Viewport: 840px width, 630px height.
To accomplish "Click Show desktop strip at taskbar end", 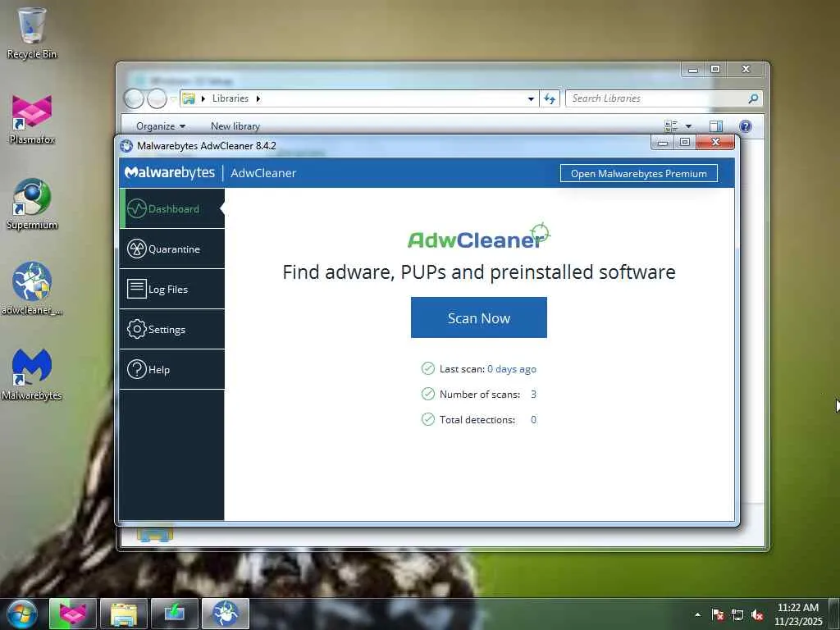I will coord(834,614).
